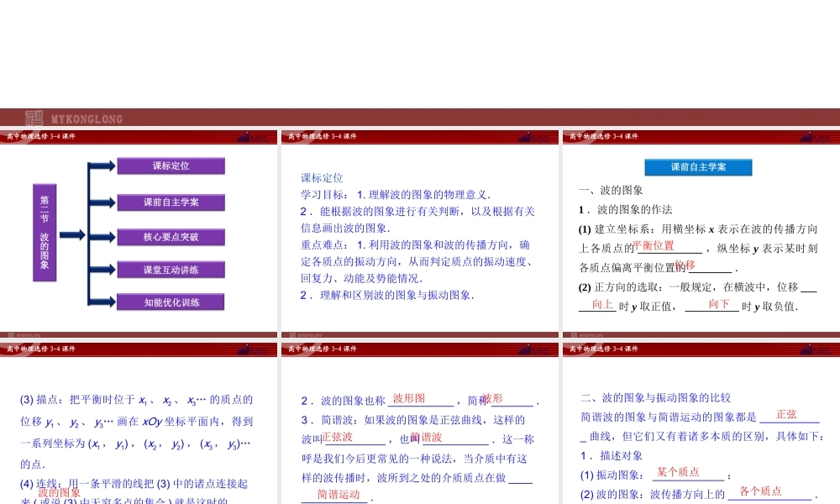Go to the 核心要点突破 section
The image size is (840, 504).
point(171,237)
